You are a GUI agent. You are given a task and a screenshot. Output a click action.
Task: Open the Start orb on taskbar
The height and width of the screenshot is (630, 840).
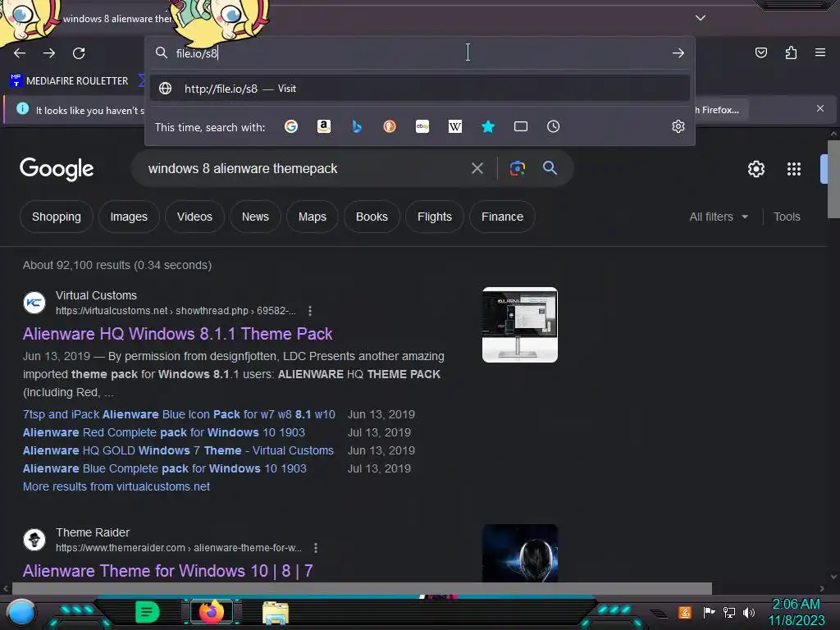[21, 613]
